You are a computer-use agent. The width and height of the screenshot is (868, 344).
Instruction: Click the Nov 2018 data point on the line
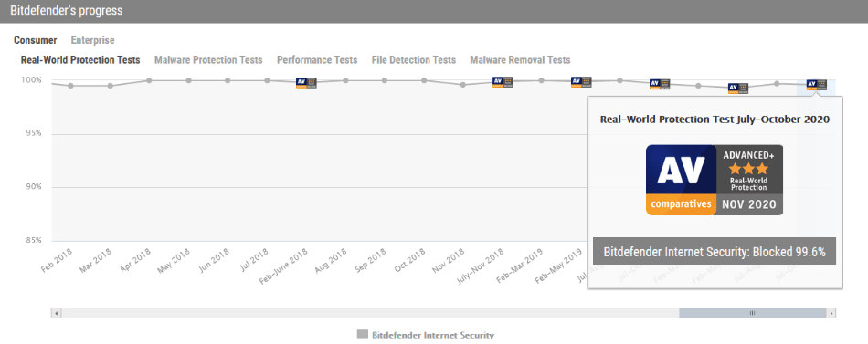click(x=463, y=85)
